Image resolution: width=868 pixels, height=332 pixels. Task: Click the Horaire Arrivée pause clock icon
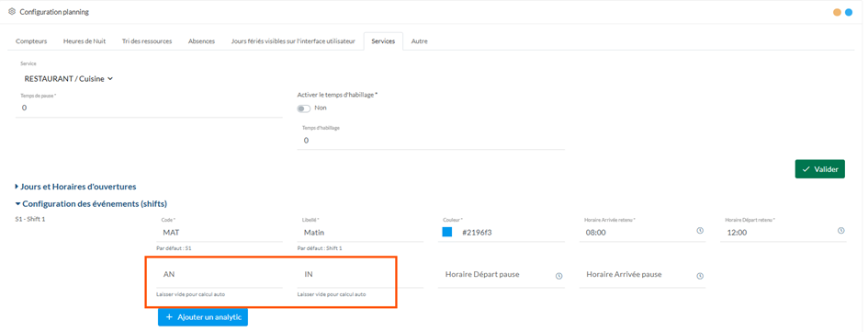point(700,276)
